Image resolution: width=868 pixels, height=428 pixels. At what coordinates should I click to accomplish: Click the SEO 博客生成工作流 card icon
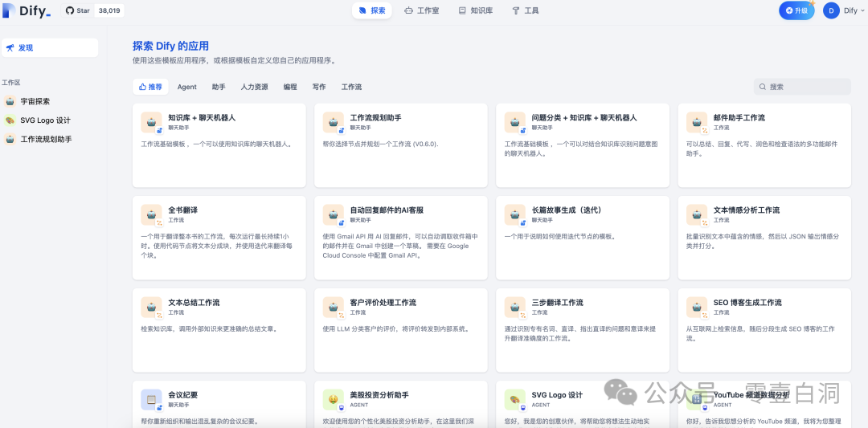[x=697, y=307]
